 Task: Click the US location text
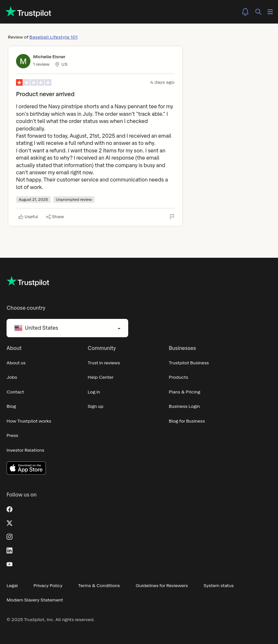pyautogui.click(x=64, y=64)
